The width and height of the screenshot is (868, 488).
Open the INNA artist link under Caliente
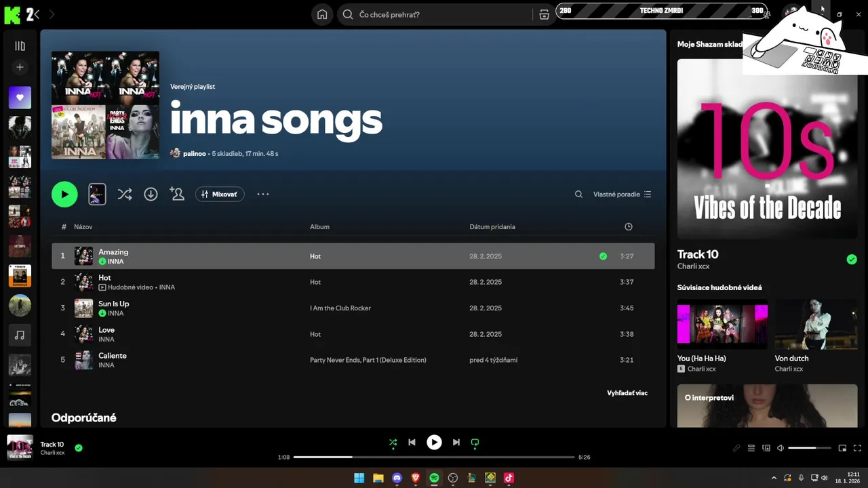(106, 365)
